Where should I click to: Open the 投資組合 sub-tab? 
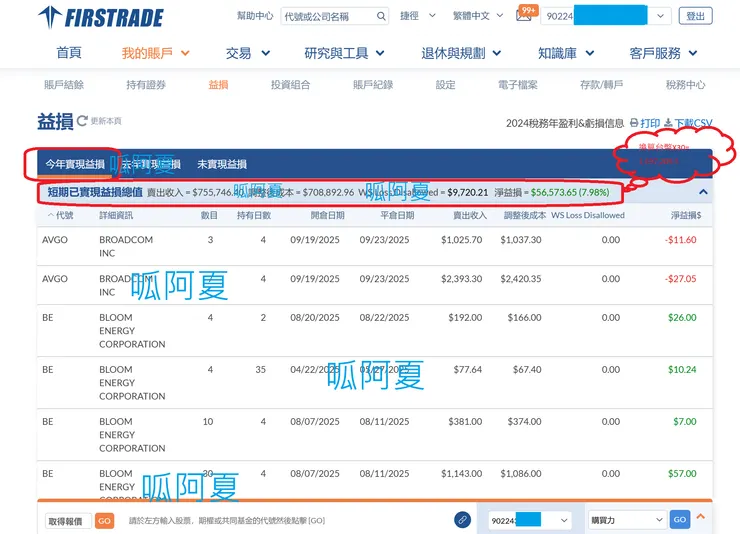coord(290,85)
